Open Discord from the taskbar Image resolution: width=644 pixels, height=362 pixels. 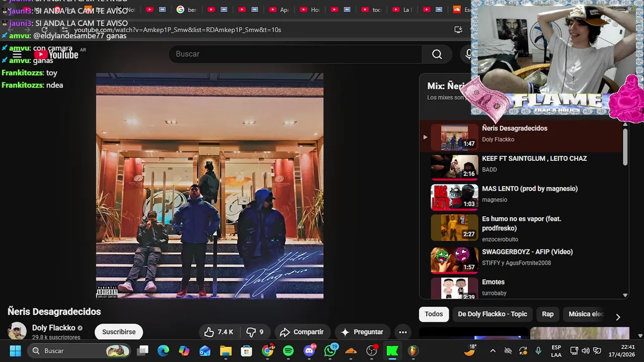[x=309, y=351]
